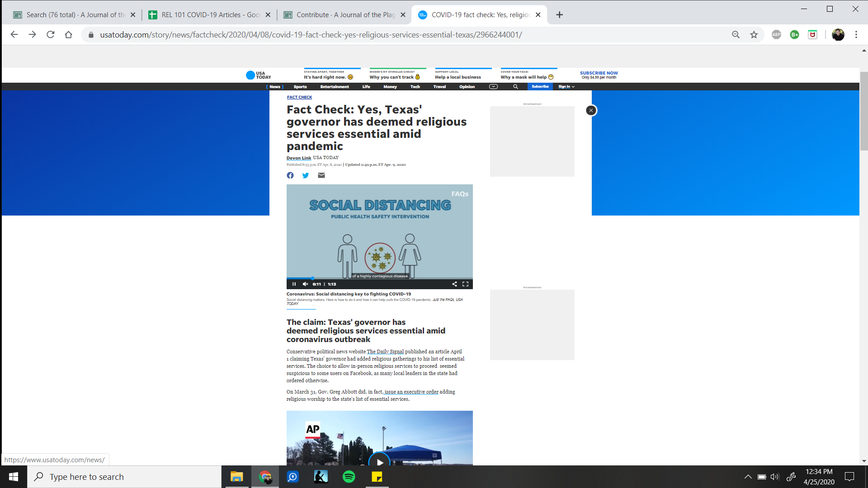Share article on Twitter
868x488 pixels.
306,175
